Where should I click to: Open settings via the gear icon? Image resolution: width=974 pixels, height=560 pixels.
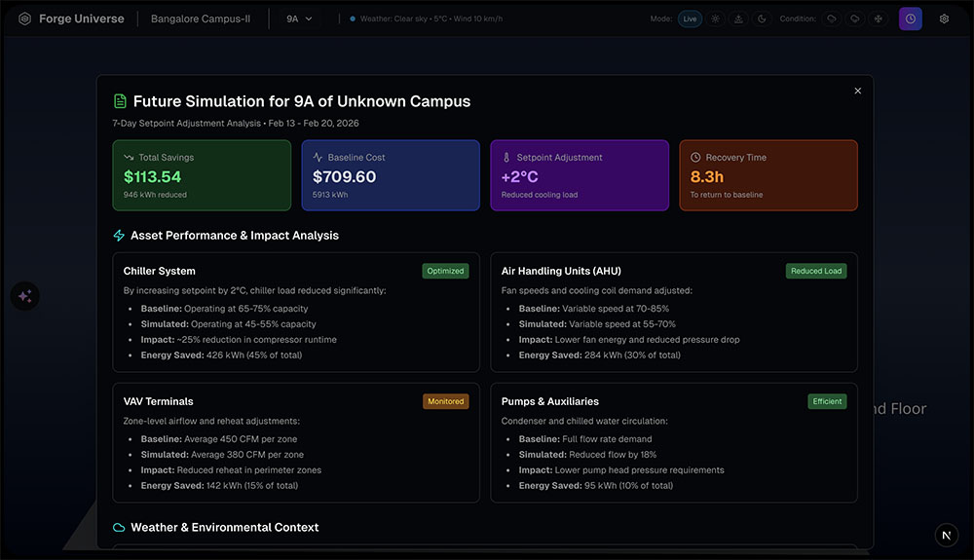tap(944, 19)
